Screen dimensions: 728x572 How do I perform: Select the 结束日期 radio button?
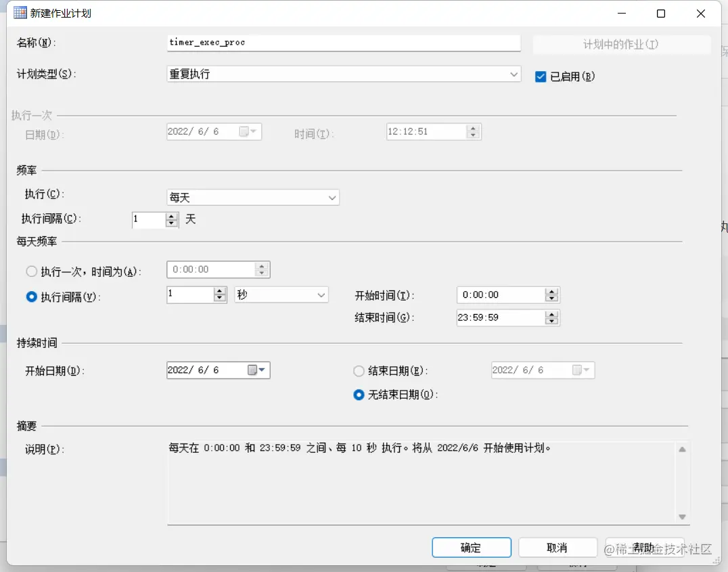(x=359, y=371)
